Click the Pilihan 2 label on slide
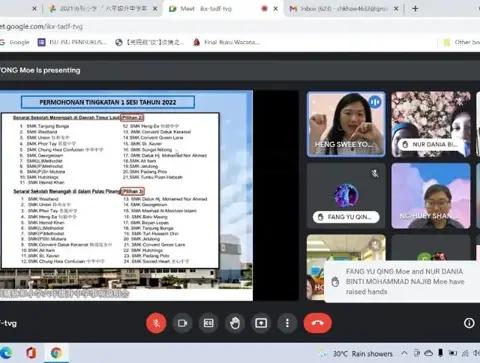This screenshot has height=363, width=480. [132, 117]
